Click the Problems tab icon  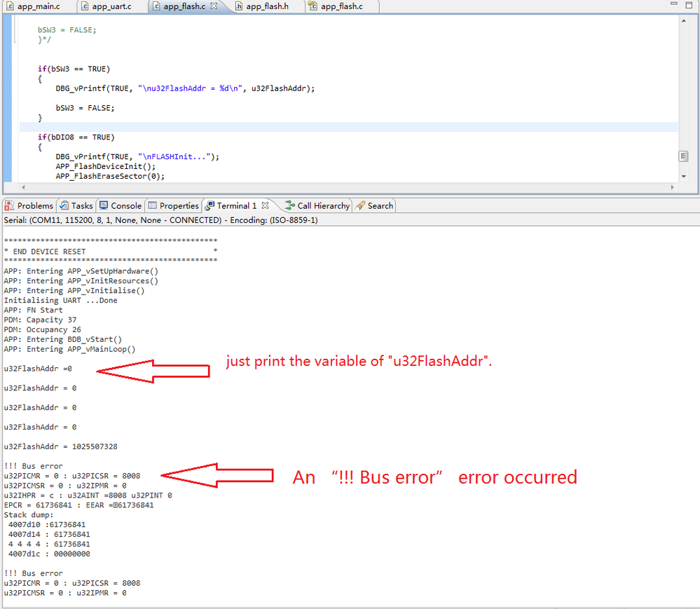[x=9, y=205]
